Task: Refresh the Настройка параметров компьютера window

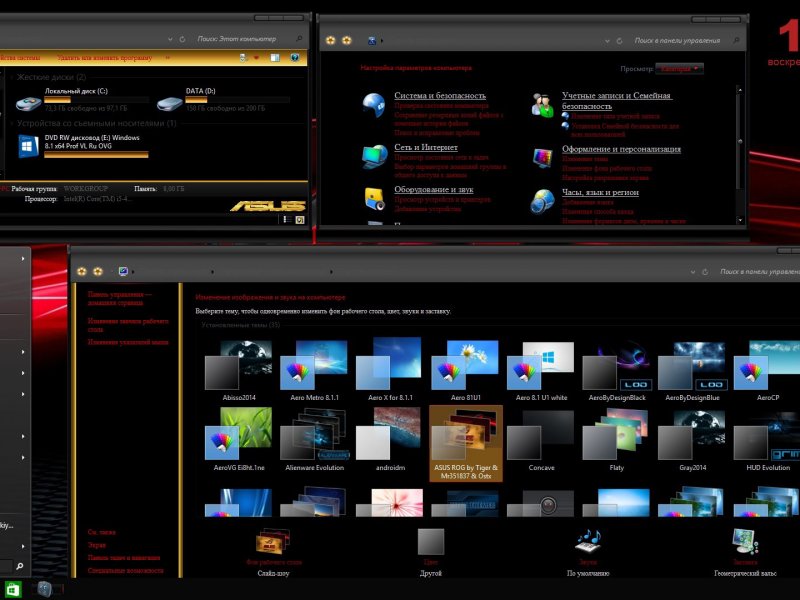Action: click(619, 41)
